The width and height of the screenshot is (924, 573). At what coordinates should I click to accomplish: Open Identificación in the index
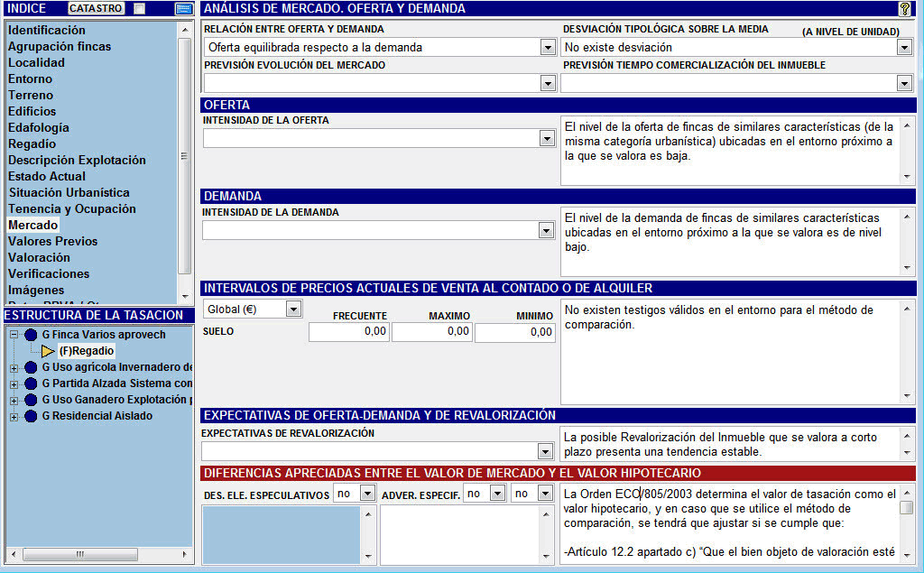[x=47, y=30]
